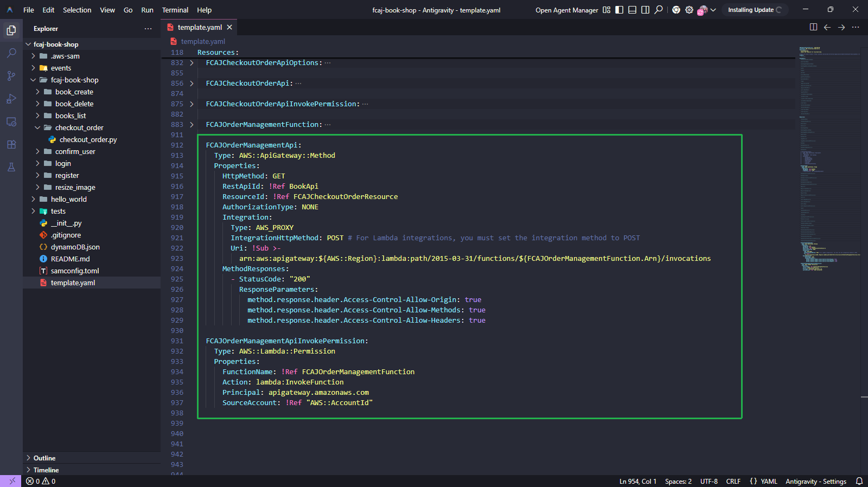Expand the book_create folder
The image size is (868, 487).
37,92
